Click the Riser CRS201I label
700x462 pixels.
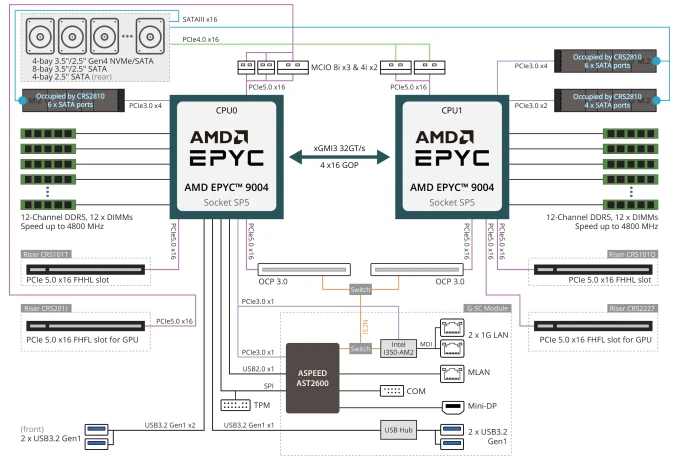coord(46,308)
